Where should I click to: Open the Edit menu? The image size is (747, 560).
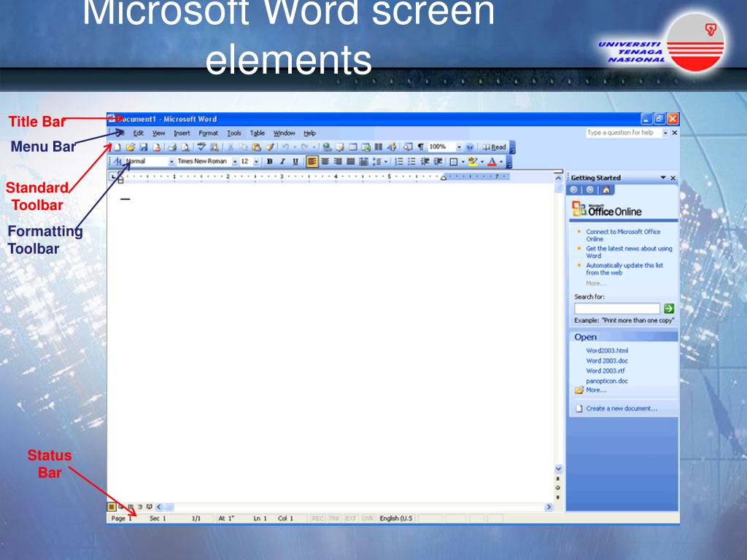click(138, 133)
